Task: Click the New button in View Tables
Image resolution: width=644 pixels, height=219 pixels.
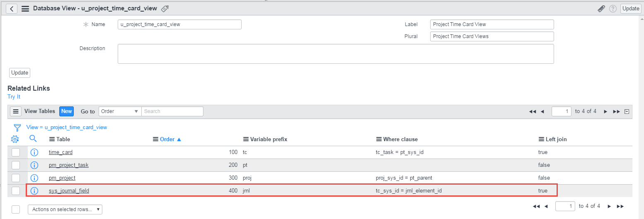Action: tap(66, 111)
